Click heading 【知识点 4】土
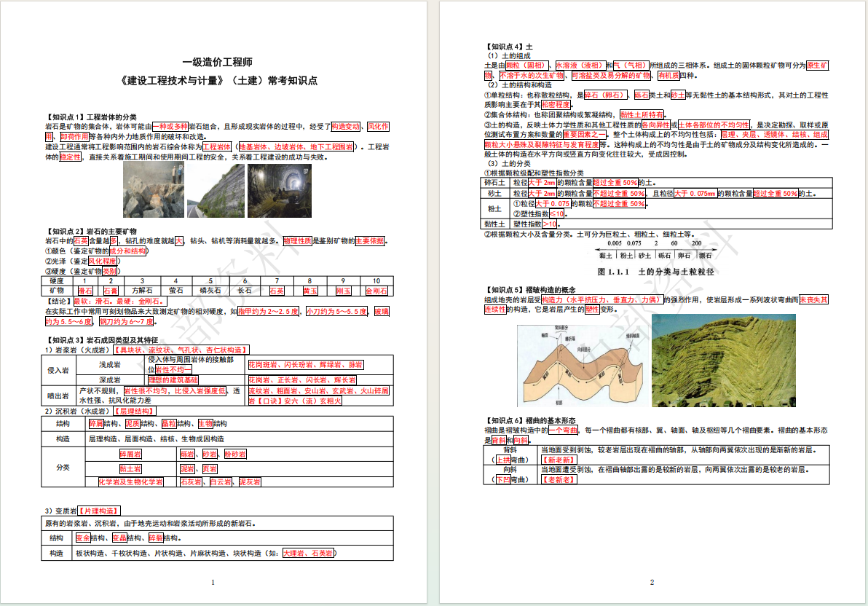 [x=509, y=47]
